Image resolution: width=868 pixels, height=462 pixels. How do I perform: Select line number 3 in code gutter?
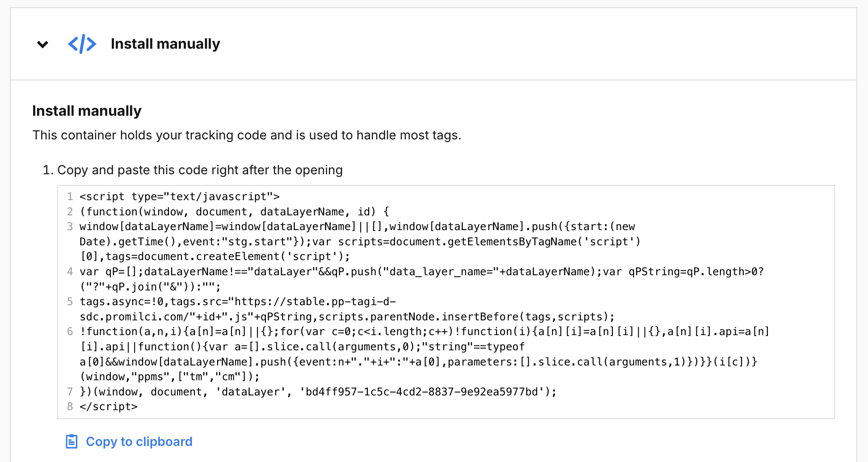[x=70, y=227]
